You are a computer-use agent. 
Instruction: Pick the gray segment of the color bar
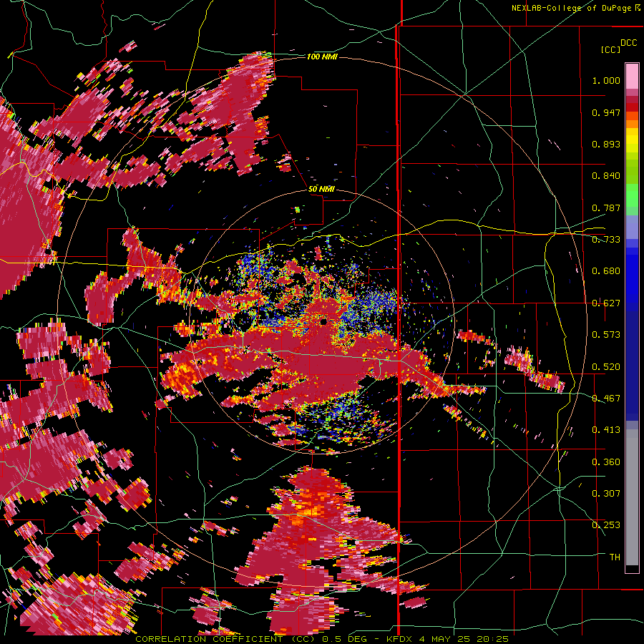tap(632, 497)
